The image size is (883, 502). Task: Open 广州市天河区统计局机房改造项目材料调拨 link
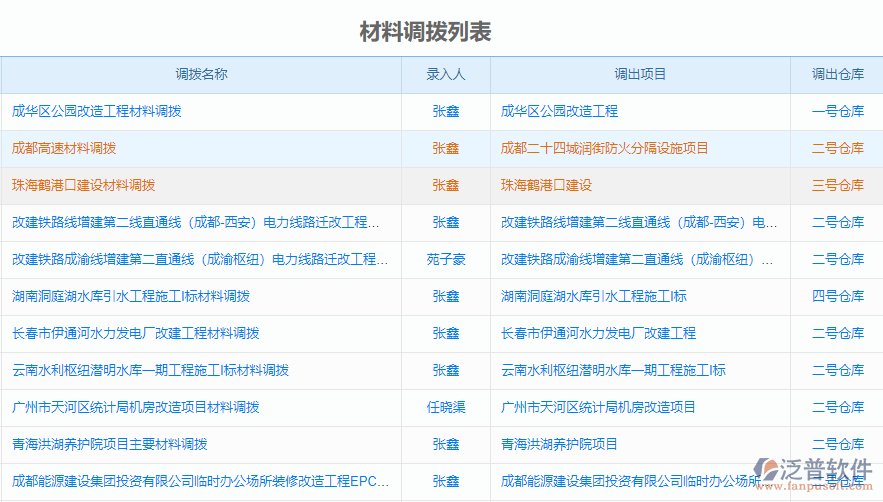[136, 407]
